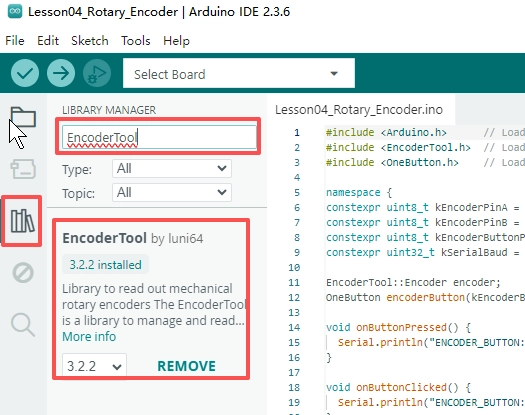Open the Topic filter dropdown
This screenshot has width=525, height=415.
pos(172,193)
